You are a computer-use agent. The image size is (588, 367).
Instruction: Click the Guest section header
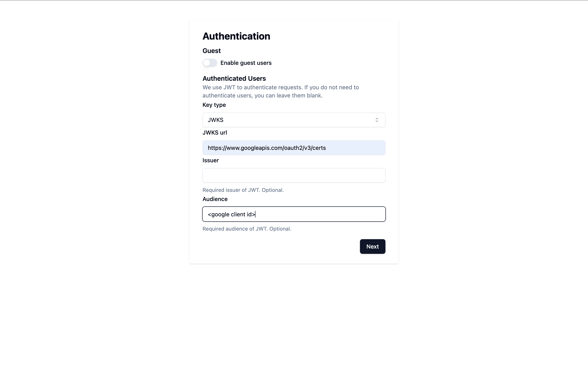(211, 51)
